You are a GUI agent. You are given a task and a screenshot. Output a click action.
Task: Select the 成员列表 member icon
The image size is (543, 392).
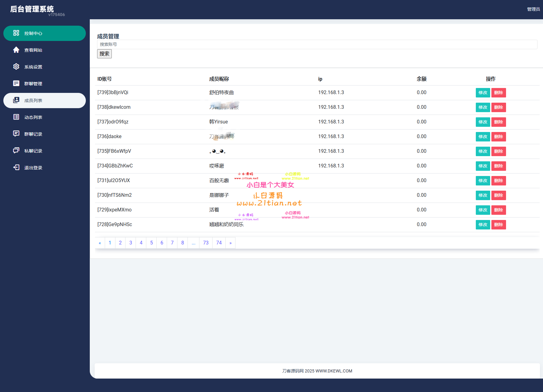point(16,100)
